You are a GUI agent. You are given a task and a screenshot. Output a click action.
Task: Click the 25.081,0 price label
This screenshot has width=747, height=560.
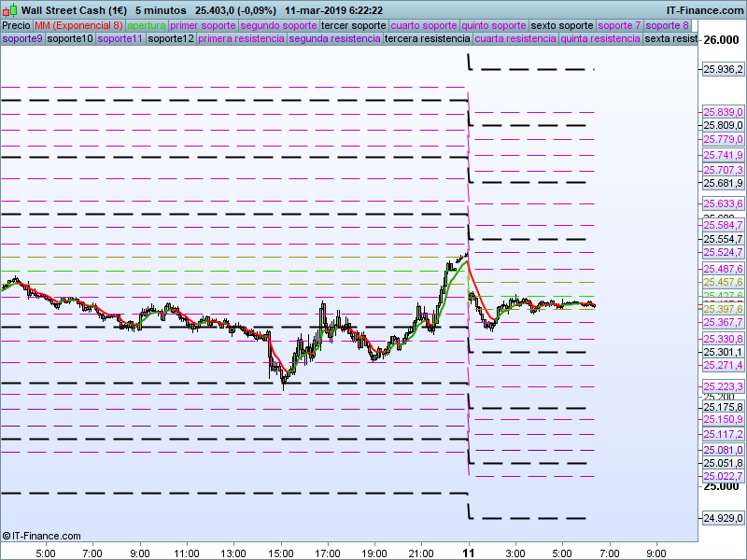(723, 450)
